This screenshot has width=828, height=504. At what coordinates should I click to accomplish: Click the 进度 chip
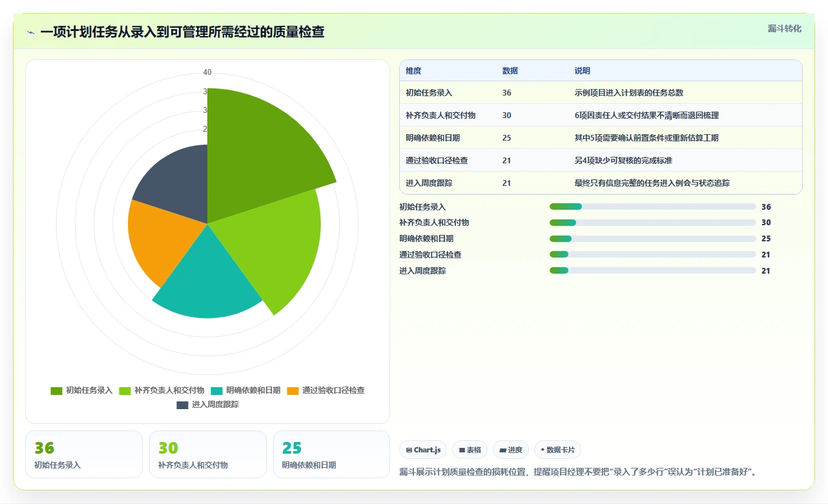(x=510, y=450)
